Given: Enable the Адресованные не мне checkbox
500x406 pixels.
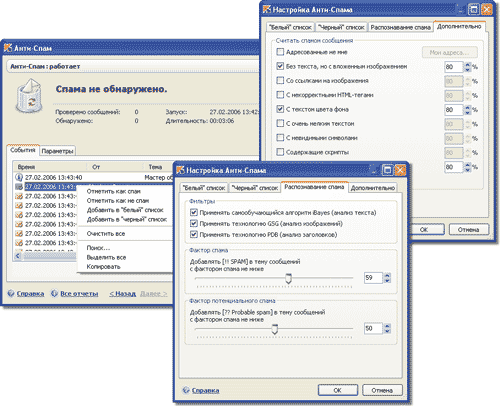Looking at the screenshot, I should pos(280,52).
